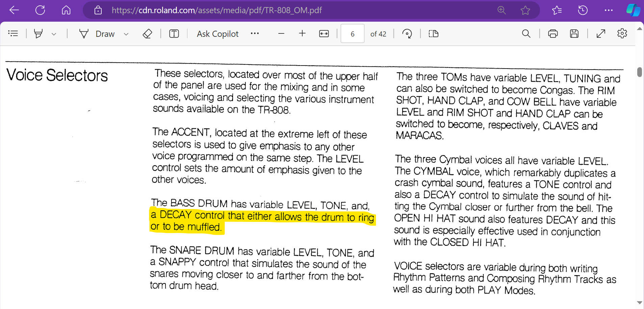Click the total page count "of 42"
Image resolution: width=644 pixels, height=309 pixels.
[378, 34]
